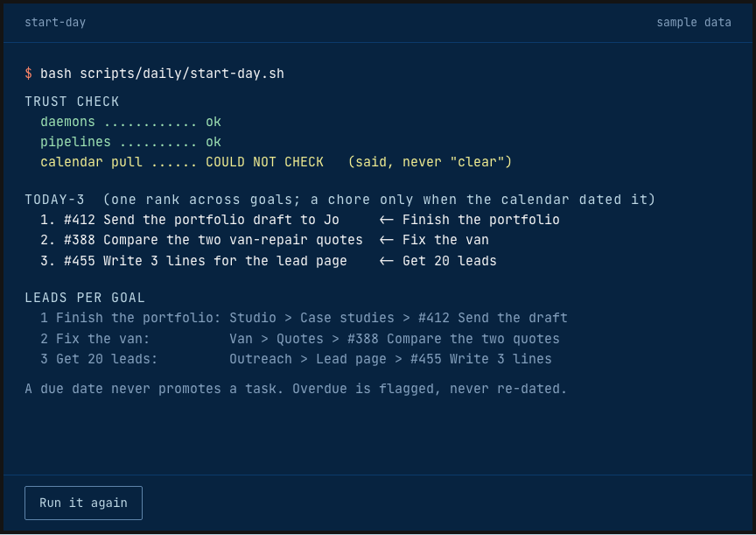Click the '(said, never "clear")' note
Screen dimensions: 756x535
430,162
